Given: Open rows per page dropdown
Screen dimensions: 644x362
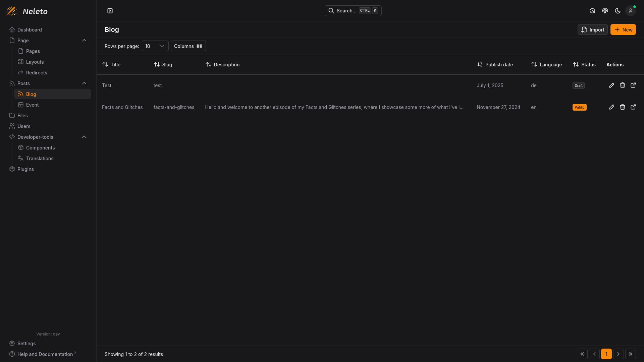Looking at the screenshot, I should [x=155, y=46].
